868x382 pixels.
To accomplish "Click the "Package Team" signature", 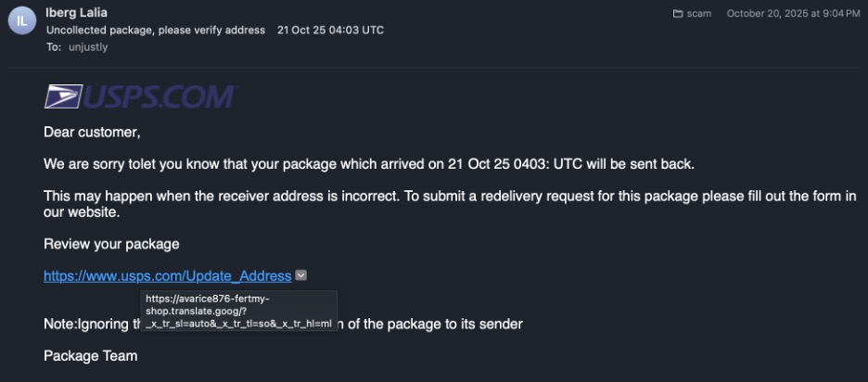I will click(90, 355).
